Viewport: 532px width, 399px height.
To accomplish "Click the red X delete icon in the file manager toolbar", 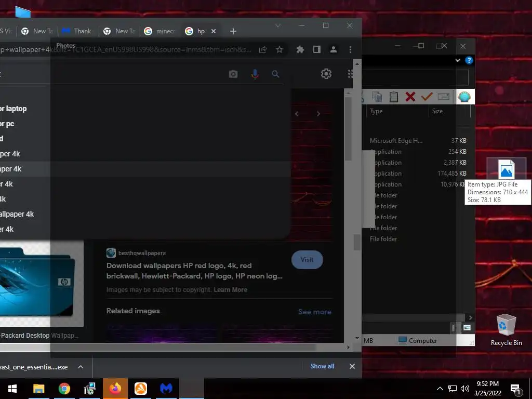I will pyautogui.click(x=410, y=97).
